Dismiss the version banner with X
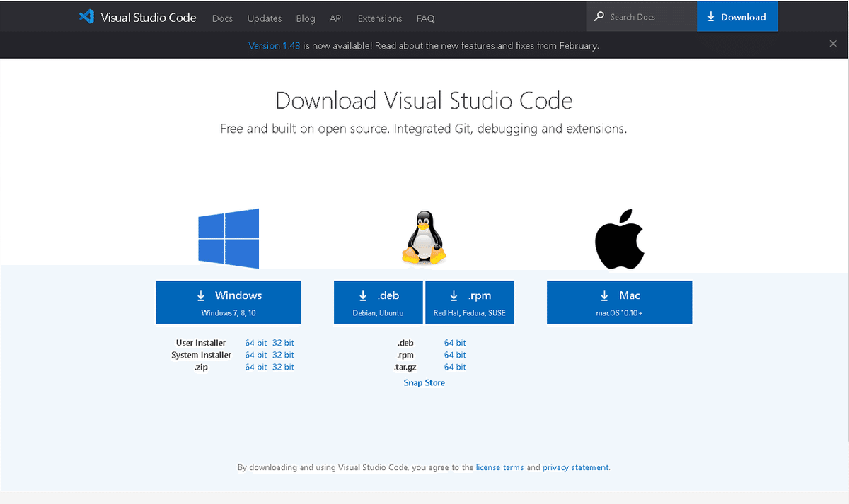Image resolution: width=849 pixels, height=504 pixels. click(x=833, y=44)
